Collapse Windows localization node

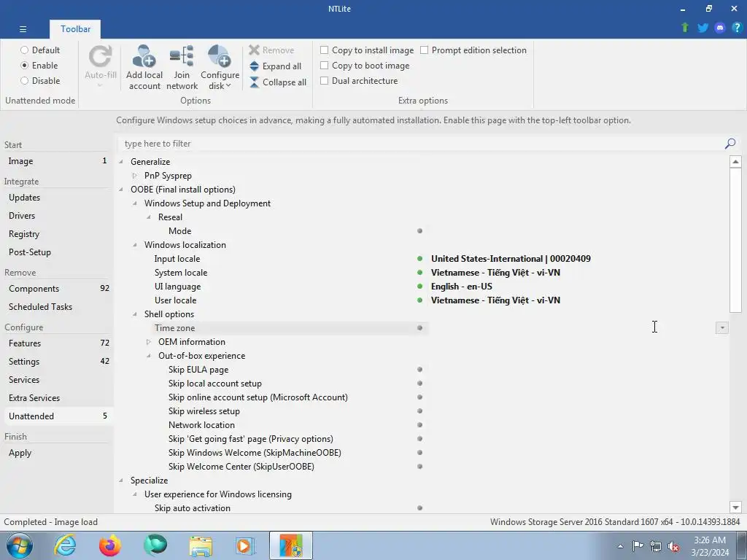[x=135, y=245]
